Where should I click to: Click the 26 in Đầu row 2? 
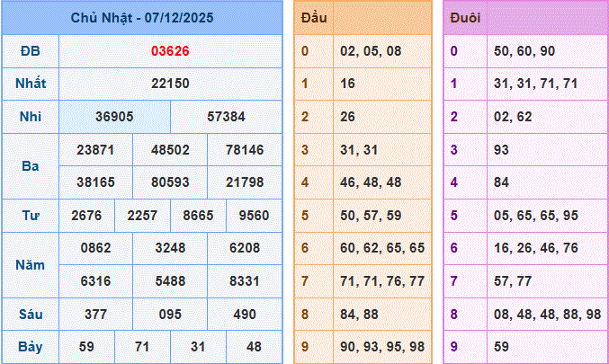347,117
